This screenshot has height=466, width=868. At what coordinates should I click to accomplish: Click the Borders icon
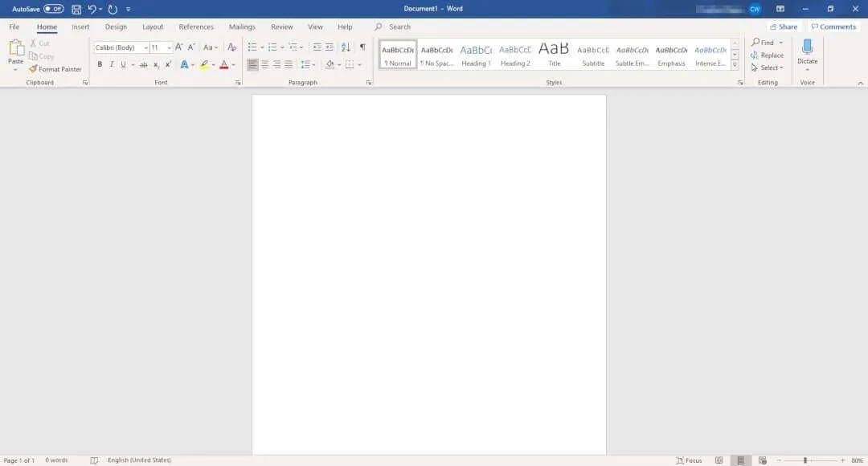point(350,65)
